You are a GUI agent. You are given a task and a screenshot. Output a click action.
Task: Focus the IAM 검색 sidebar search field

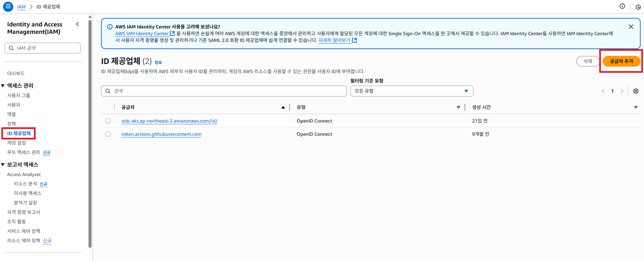pos(43,48)
